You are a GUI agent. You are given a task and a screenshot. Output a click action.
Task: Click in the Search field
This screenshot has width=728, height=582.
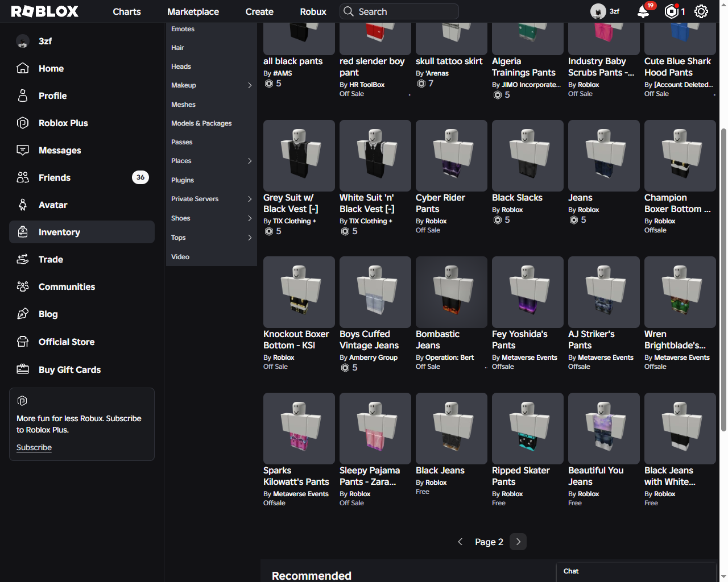[399, 11]
